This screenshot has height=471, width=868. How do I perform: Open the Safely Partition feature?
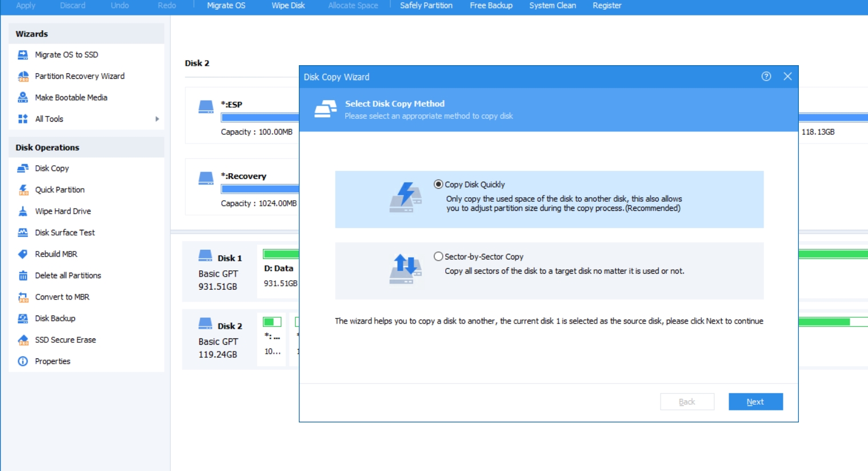pyautogui.click(x=426, y=6)
